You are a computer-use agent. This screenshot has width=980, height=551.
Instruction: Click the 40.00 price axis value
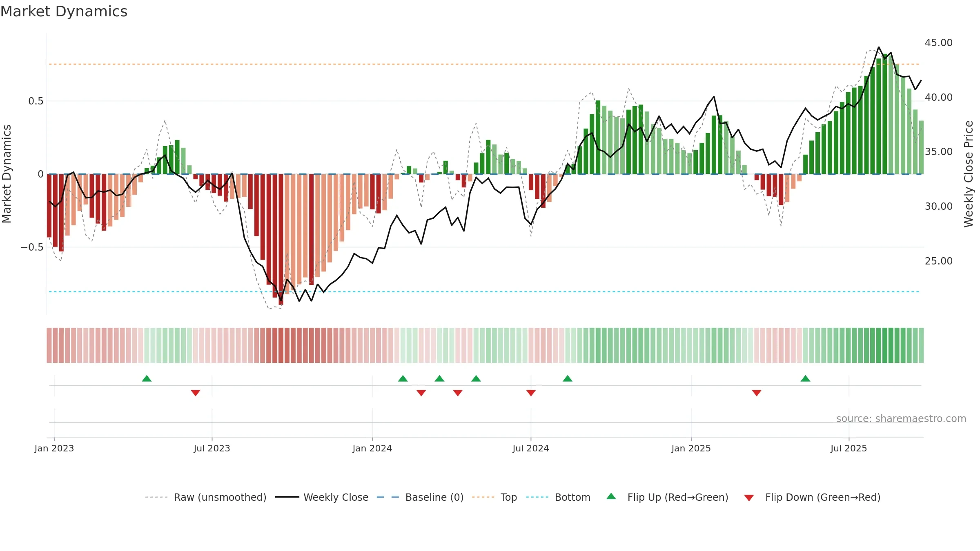click(x=939, y=97)
